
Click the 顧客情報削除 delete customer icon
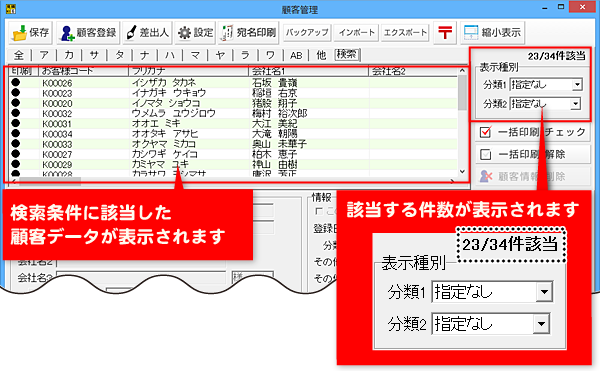tap(486, 176)
